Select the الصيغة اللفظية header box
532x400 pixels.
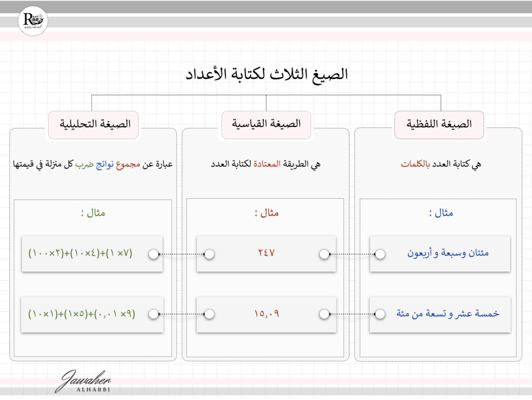point(439,125)
